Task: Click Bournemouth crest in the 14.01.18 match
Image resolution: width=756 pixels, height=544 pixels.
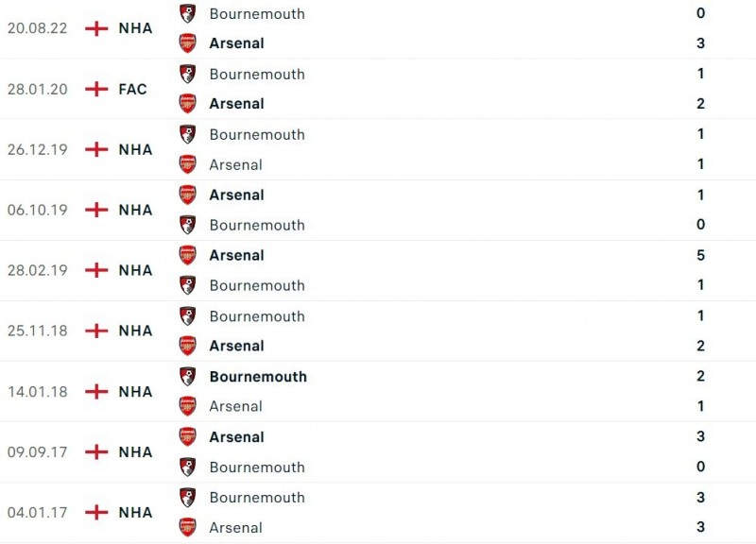Action: (187, 376)
